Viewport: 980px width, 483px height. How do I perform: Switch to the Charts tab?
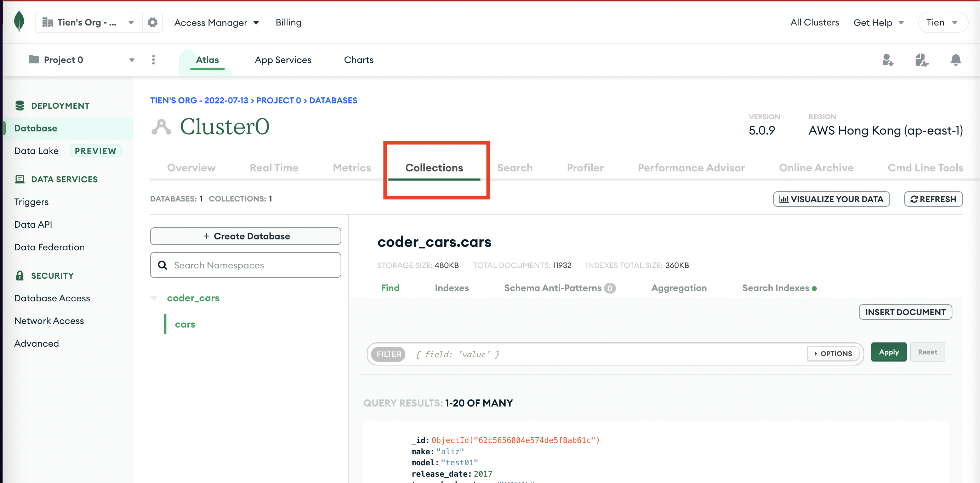pyautogui.click(x=358, y=60)
